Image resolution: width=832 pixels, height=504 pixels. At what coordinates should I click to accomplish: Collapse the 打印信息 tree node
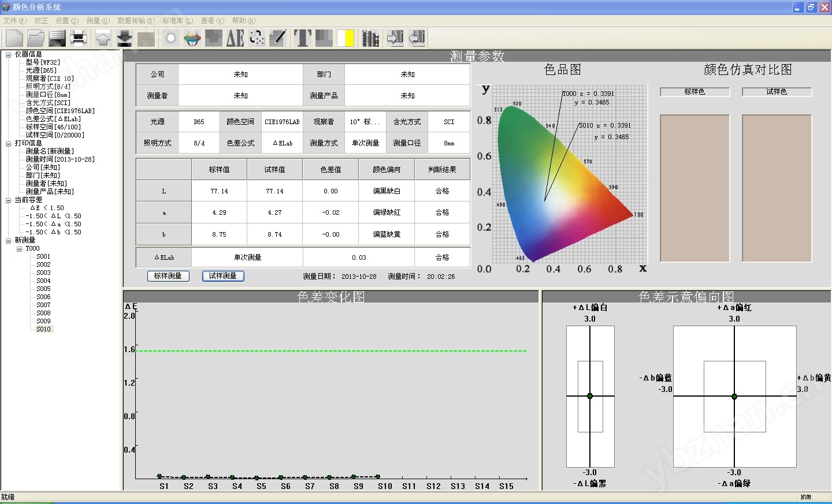tap(9, 143)
